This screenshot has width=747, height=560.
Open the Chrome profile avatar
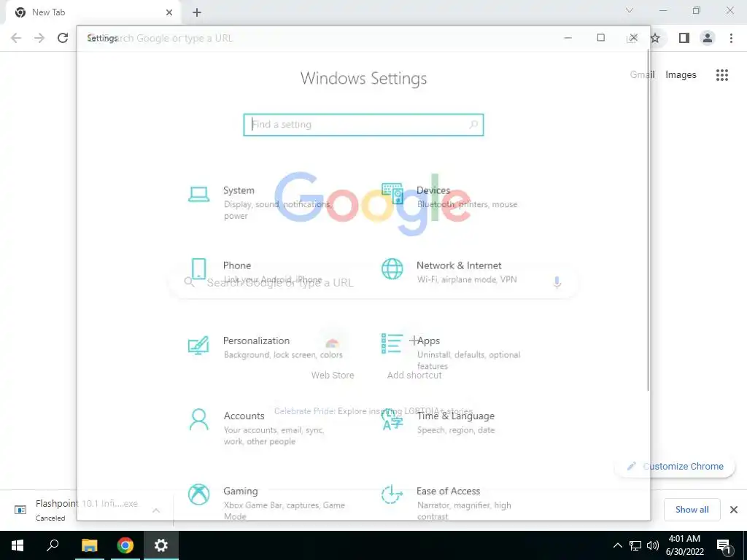click(x=708, y=38)
